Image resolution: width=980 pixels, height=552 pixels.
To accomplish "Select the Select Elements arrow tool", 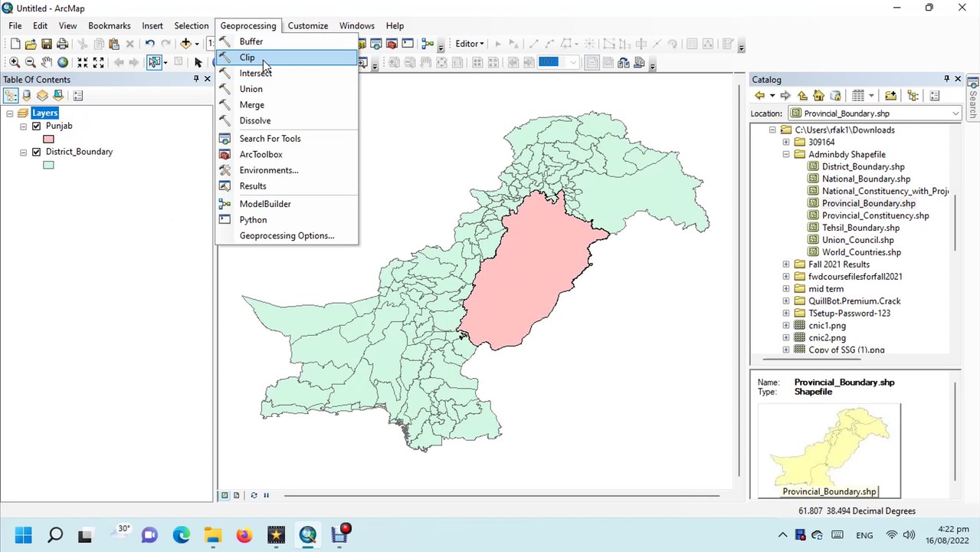I will (198, 62).
